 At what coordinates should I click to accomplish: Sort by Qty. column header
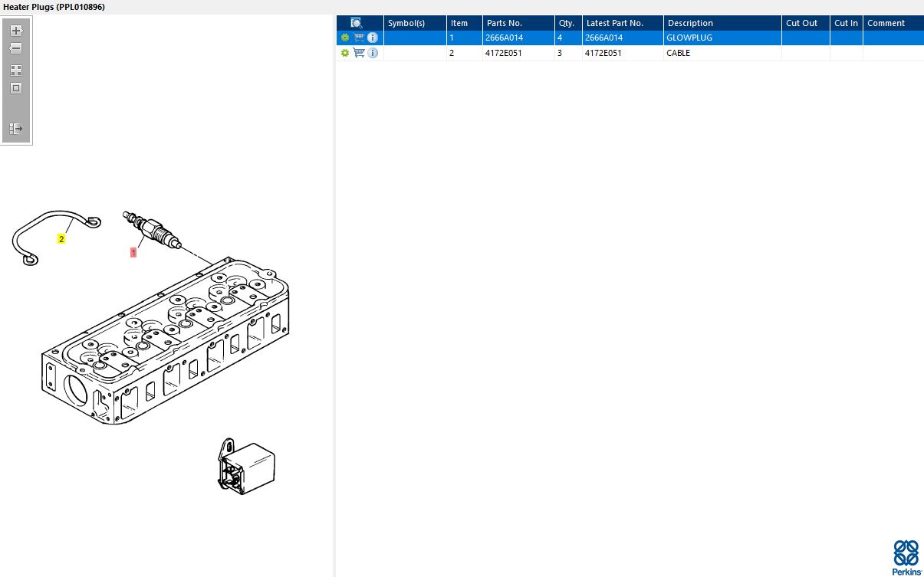569,23
